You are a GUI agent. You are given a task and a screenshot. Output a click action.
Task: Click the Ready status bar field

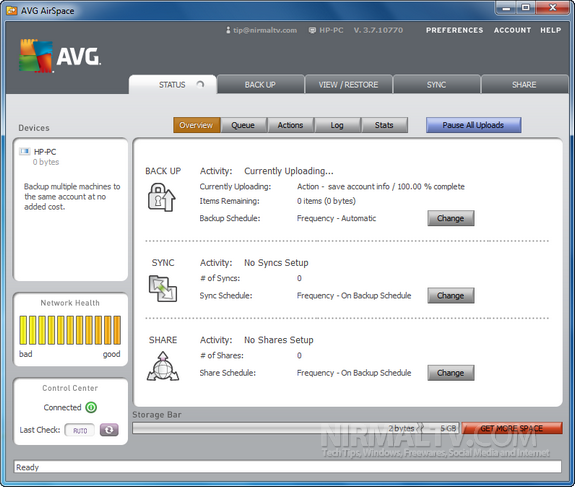point(288,467)
